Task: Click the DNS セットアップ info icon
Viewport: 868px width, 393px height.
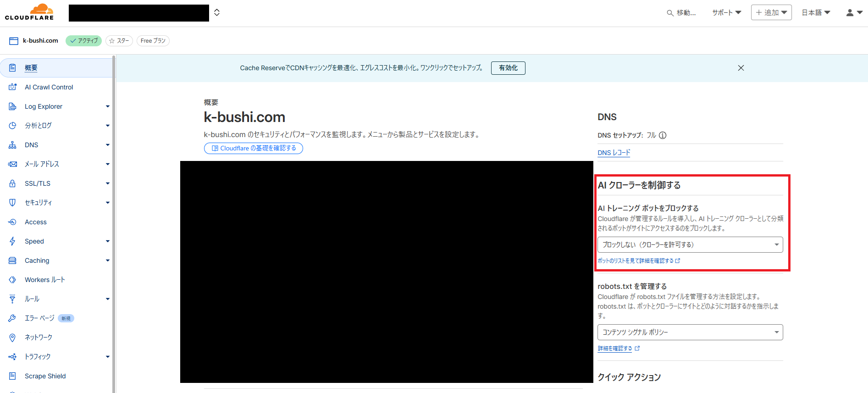Action: tap(663, 135)
